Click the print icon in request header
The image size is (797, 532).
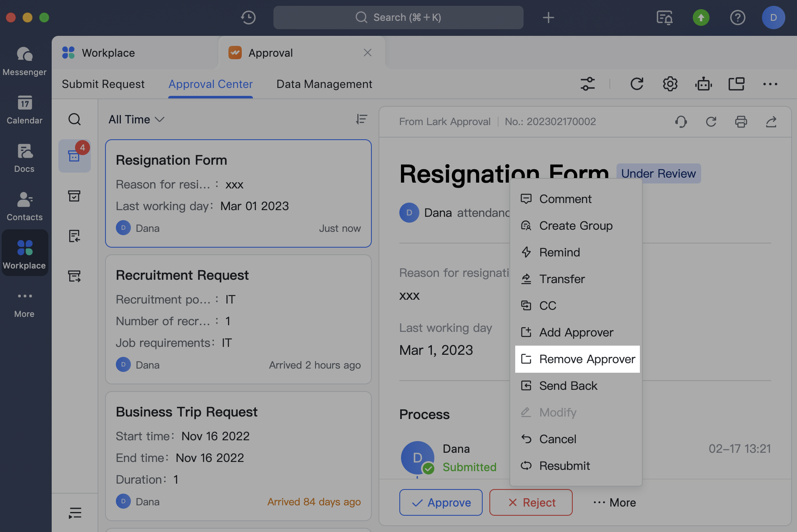[x=741, y=122]
